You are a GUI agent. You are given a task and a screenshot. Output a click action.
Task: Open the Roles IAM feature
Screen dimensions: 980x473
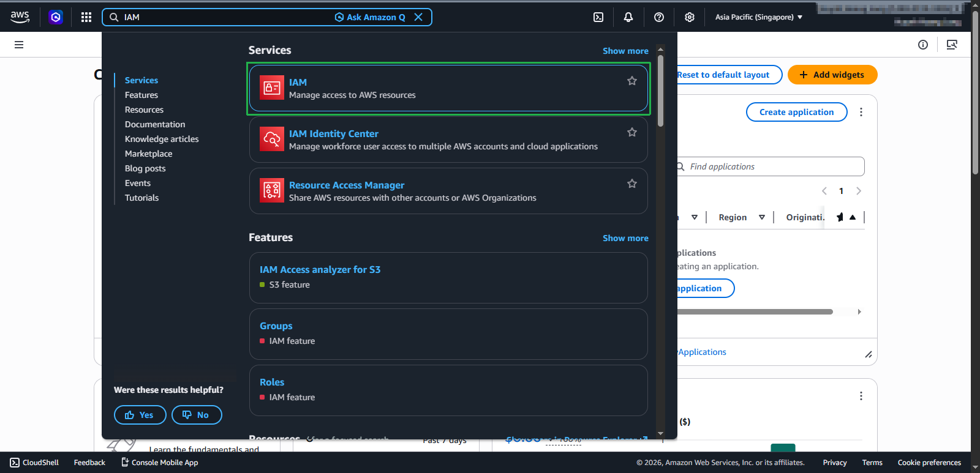pos(272,382)
